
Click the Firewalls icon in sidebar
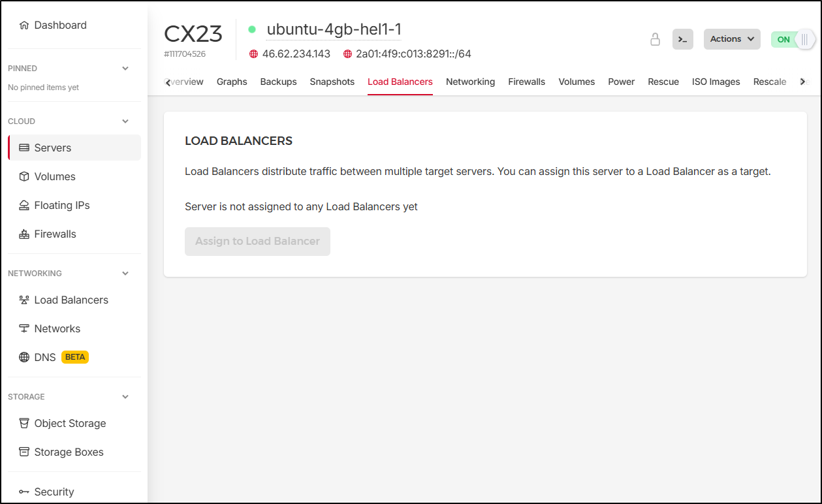pyautogui.click(x=24, y=234)
